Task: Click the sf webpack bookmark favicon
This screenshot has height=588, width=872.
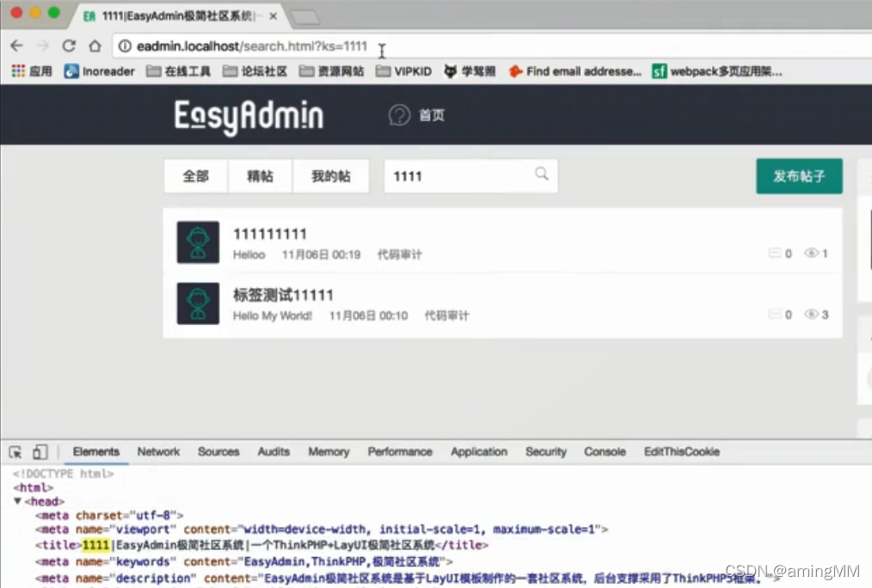Action: point(660,71)
